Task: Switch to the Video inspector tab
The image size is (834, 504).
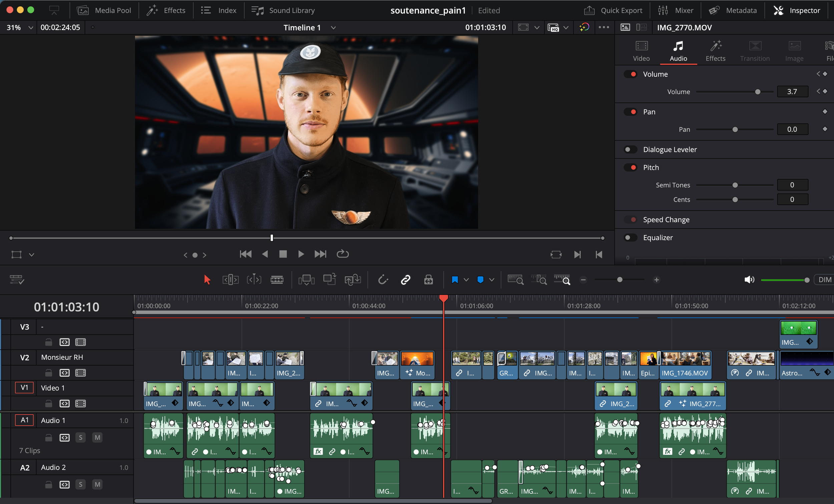Action: tap(641, 51)
